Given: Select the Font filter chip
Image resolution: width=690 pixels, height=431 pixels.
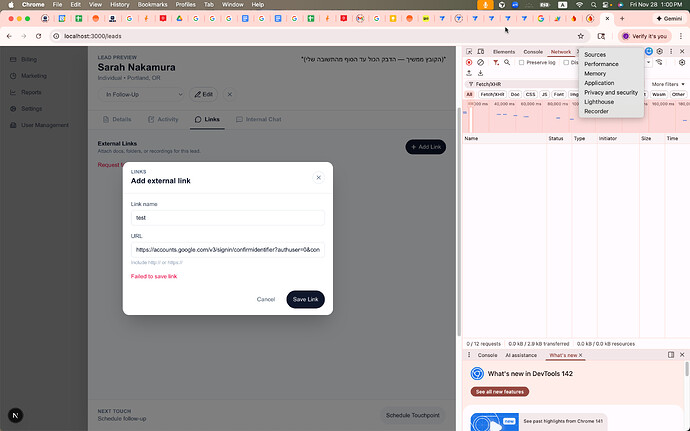Looking at the screenshot, I should click(x=558, y=94).
